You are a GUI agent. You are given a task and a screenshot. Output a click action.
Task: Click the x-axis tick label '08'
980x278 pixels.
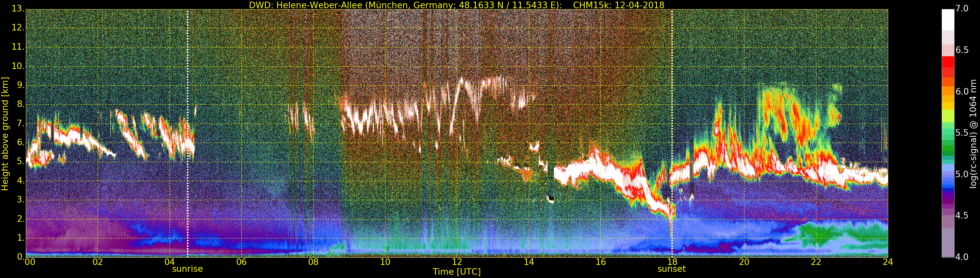313,262
